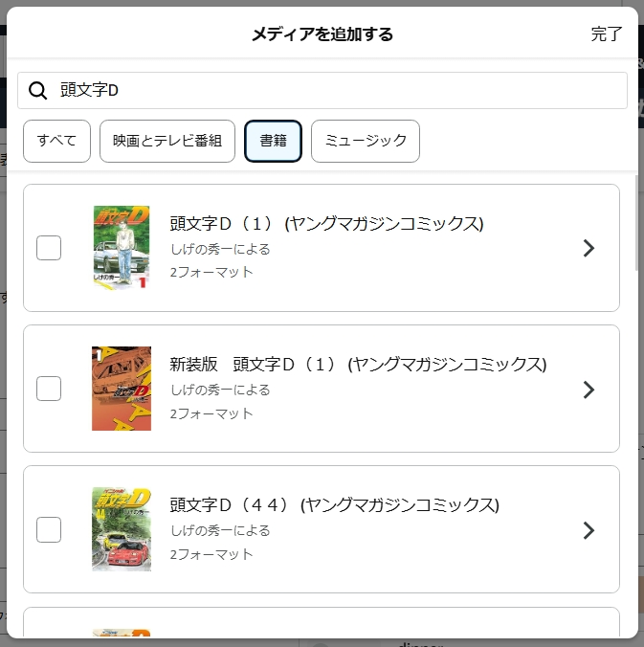Expand the 新装版 頭文字D (1) entry chevron
Viewport: 644px width, 647px height.
click(588, 390)
